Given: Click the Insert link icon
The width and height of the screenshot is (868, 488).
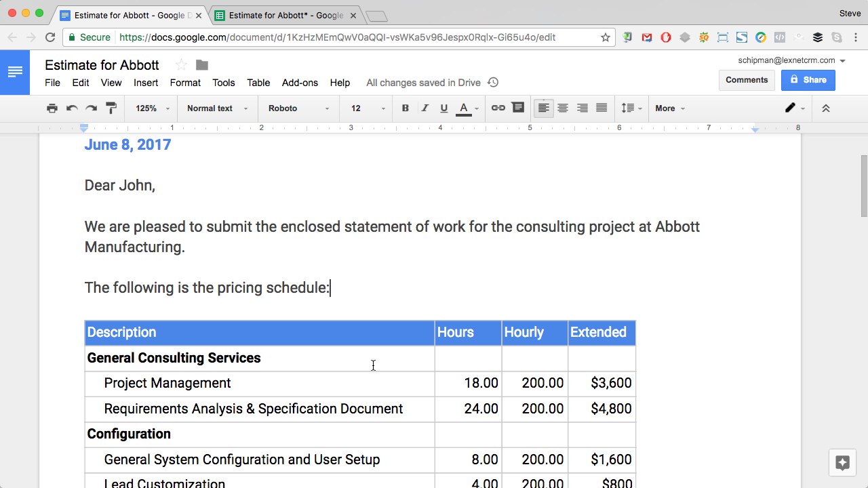Looking at the screenshot, I should click(498, 108).
